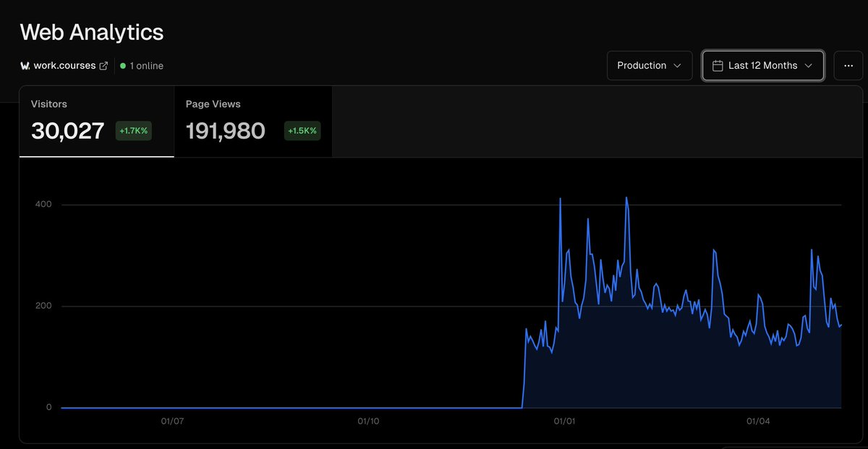Click the 01/04 x-axis date label
The image size is (868, 449).
click(x=757, y=421)
